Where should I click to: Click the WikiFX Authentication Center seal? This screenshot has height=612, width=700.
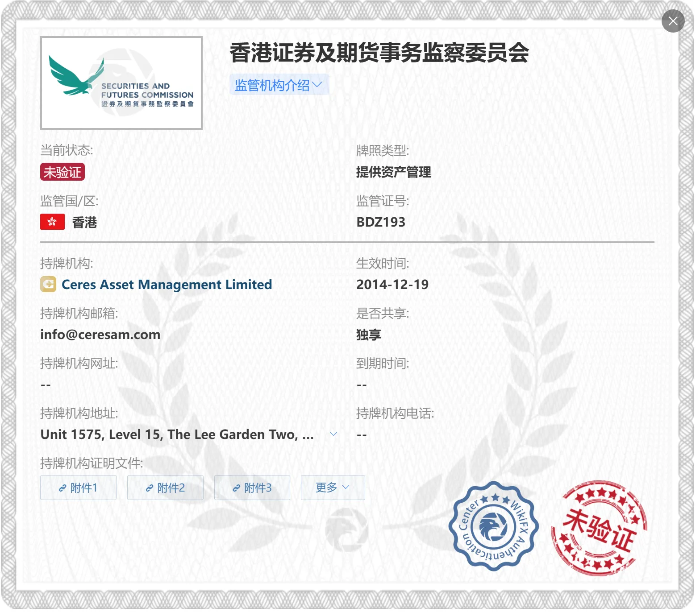[x=493, y=526]
